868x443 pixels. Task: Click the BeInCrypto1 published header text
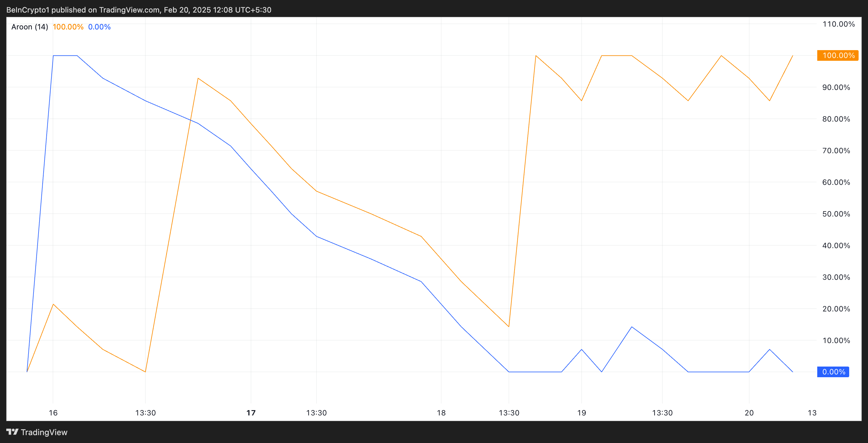139,10
